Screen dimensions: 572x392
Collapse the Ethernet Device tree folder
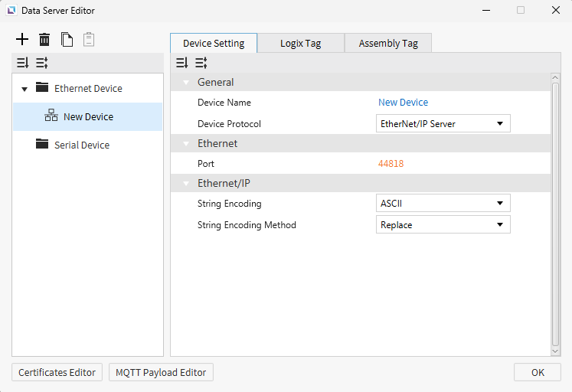pos(25,89)
